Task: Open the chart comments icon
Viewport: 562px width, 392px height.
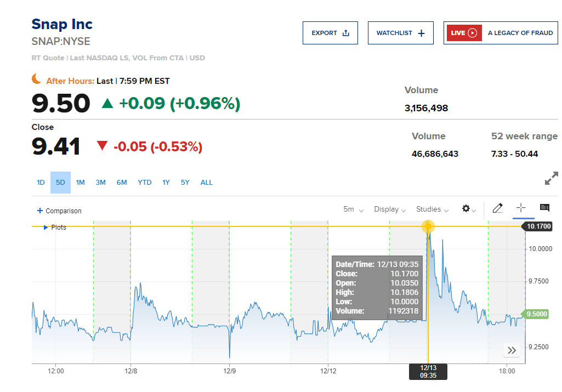Action: 544,208
